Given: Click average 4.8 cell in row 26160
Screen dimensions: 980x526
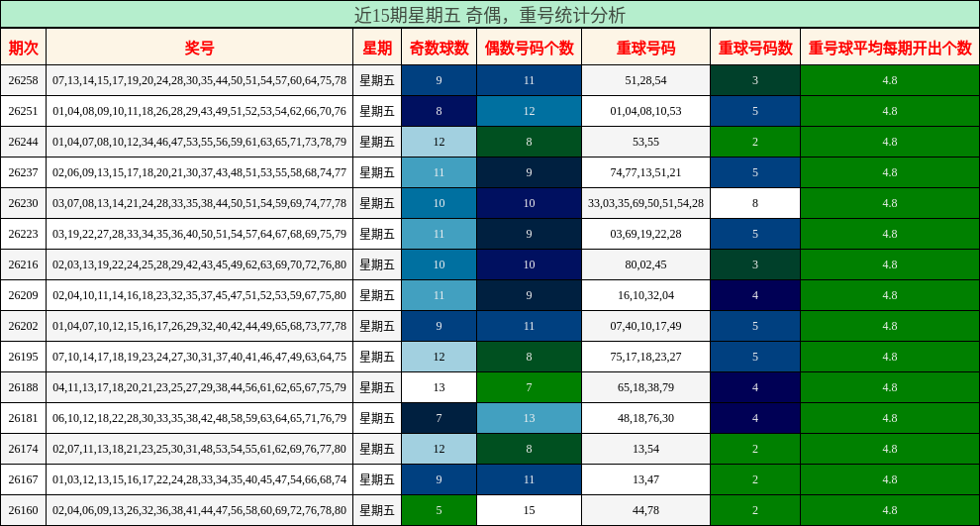Looking at the screenshot, I should (x=890, y=509).
